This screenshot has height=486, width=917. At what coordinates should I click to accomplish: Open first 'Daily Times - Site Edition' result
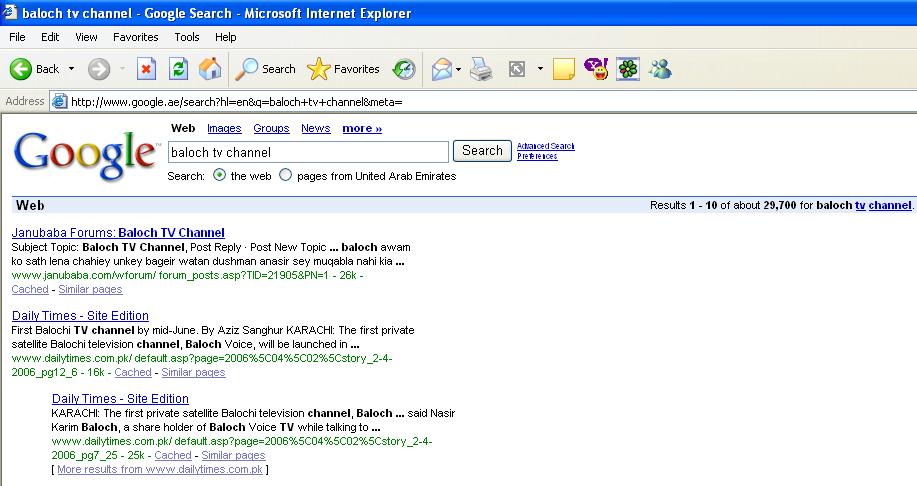80,316
